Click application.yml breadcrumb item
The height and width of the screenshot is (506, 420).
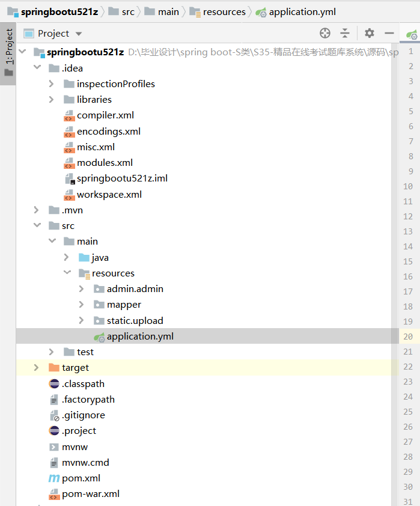point(302,12)
